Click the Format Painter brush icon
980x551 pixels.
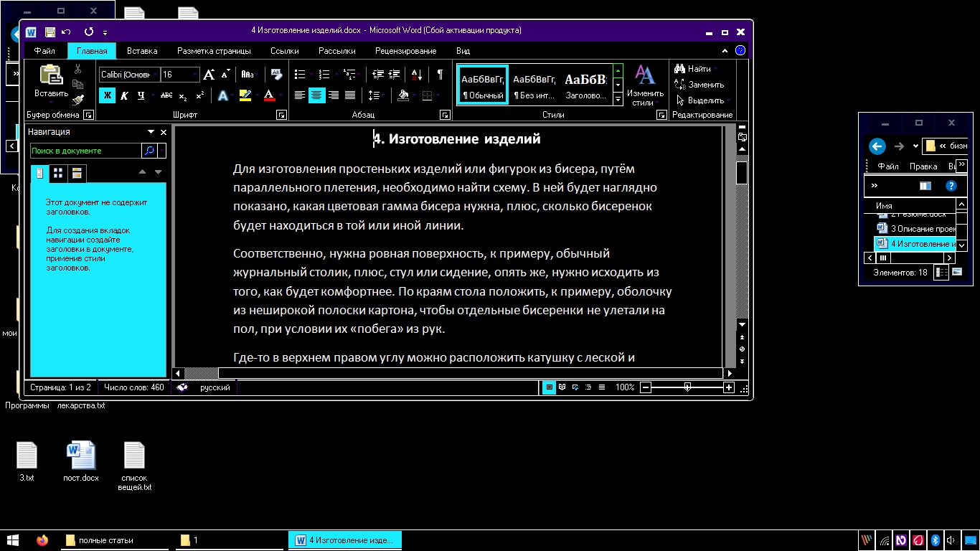point(78,100)
